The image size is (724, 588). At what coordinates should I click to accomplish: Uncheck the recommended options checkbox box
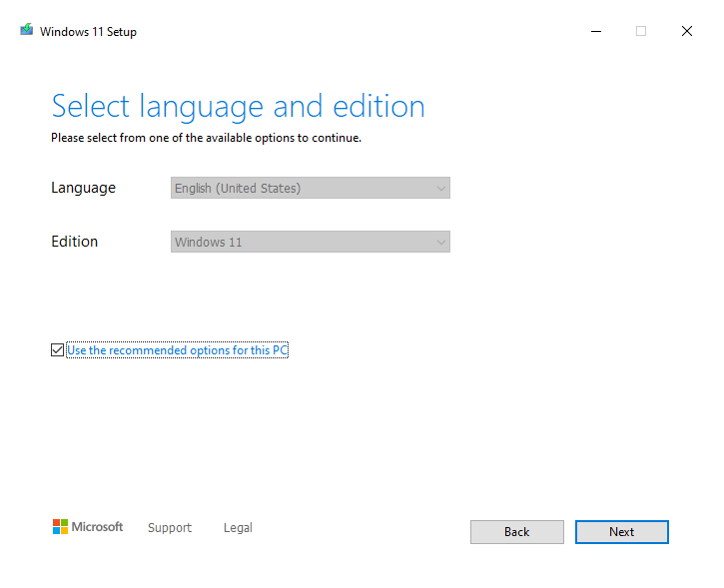tap(57, 349)
